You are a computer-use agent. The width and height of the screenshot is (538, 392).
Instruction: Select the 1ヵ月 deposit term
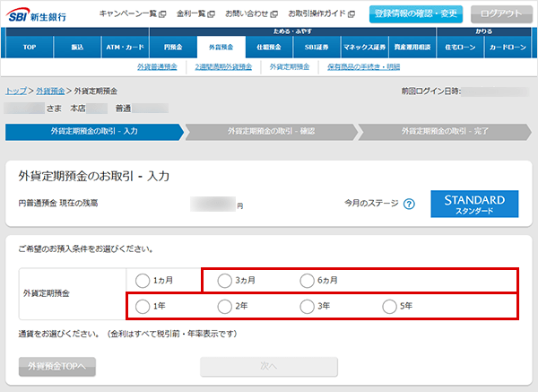[x=142, y=280]
